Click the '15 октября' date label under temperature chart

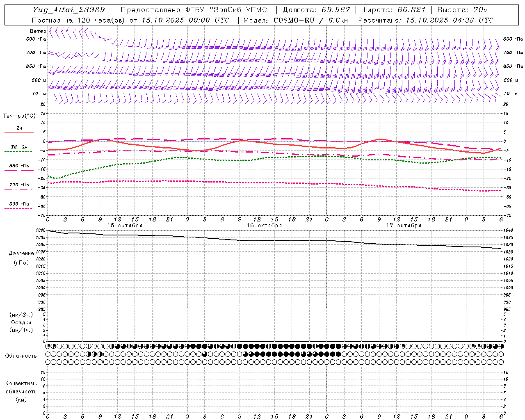125,226
